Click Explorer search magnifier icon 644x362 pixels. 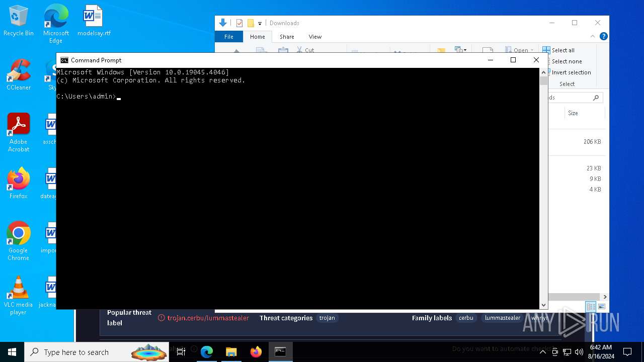point(596,98)
